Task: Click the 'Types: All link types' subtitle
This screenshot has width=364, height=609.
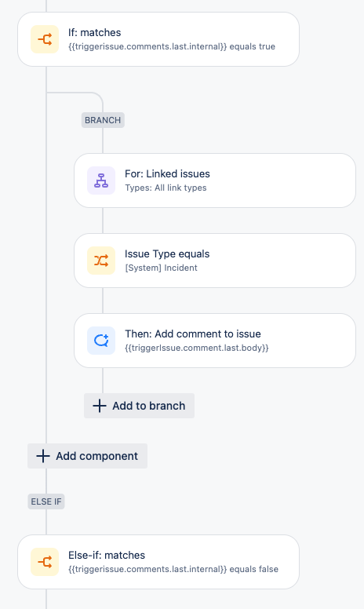Action: (x=166, y=188)
